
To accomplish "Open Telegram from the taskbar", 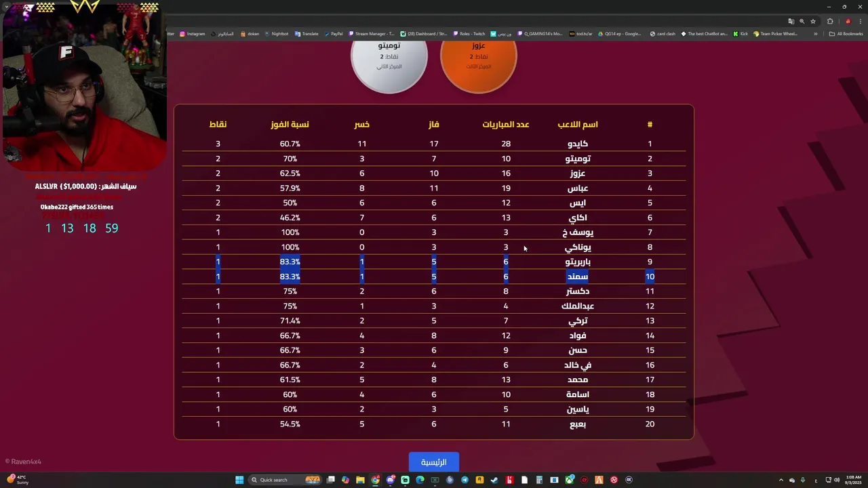I will point(465,480).
